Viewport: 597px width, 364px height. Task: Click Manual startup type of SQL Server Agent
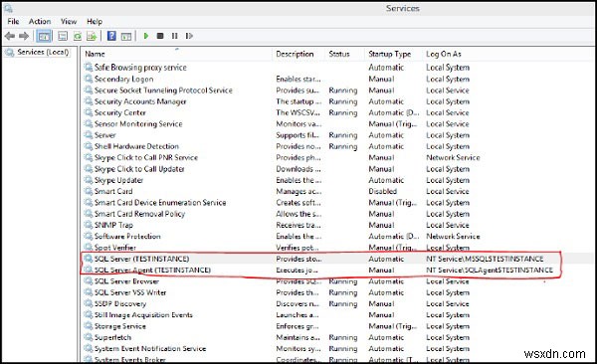381,270
